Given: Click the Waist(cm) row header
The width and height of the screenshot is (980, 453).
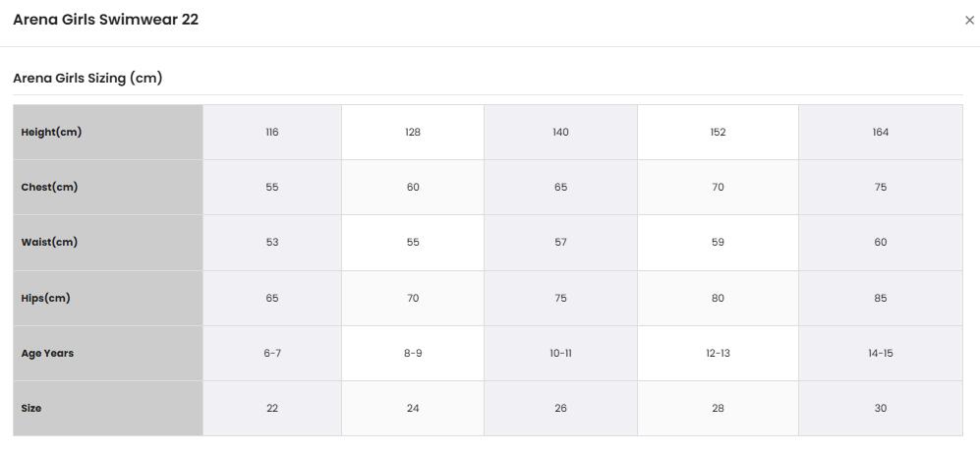Looking at the screenshot, I should coord(108,243).
